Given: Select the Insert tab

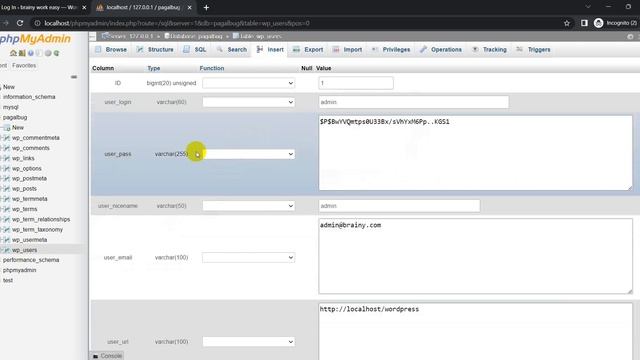Looking at the screenshot, I should click(x=270, y=49).
